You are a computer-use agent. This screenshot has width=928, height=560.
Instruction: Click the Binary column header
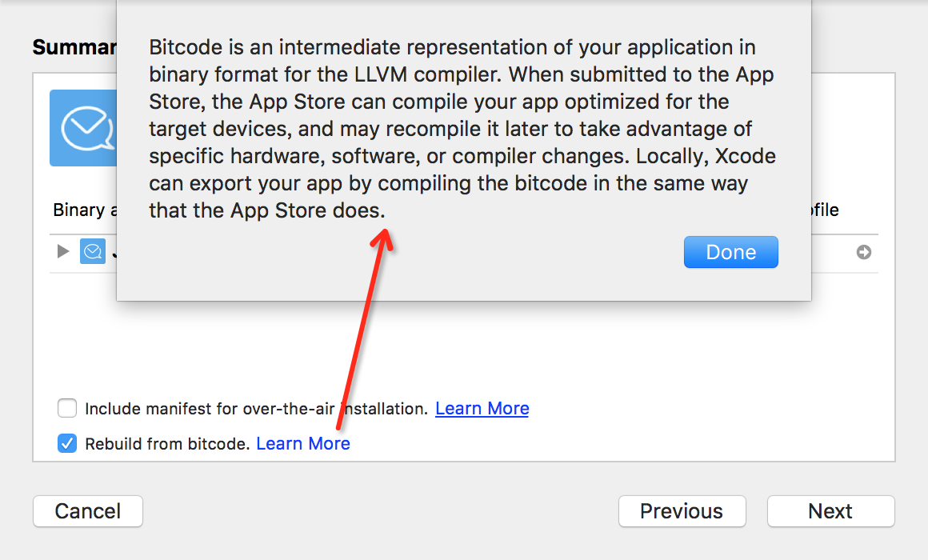click(80, 210)
